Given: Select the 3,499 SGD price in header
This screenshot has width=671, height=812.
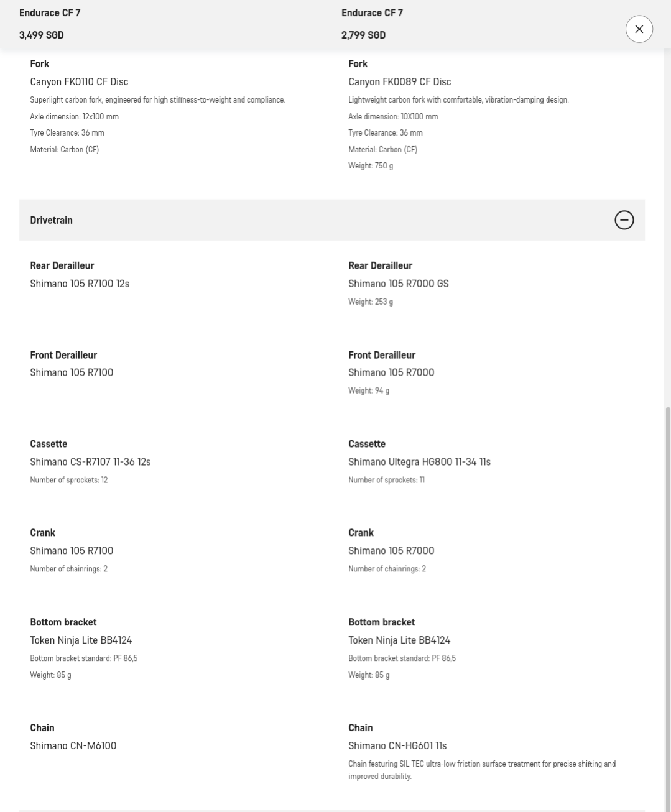Looking at the screenshot, I should tap(41, 35).
